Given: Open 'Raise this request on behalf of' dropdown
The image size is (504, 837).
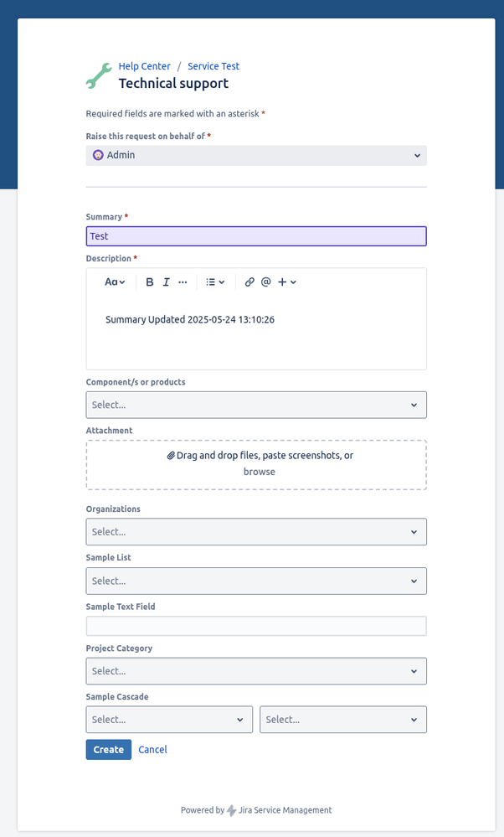Looking at the screenshot, I should coord(256,155).
